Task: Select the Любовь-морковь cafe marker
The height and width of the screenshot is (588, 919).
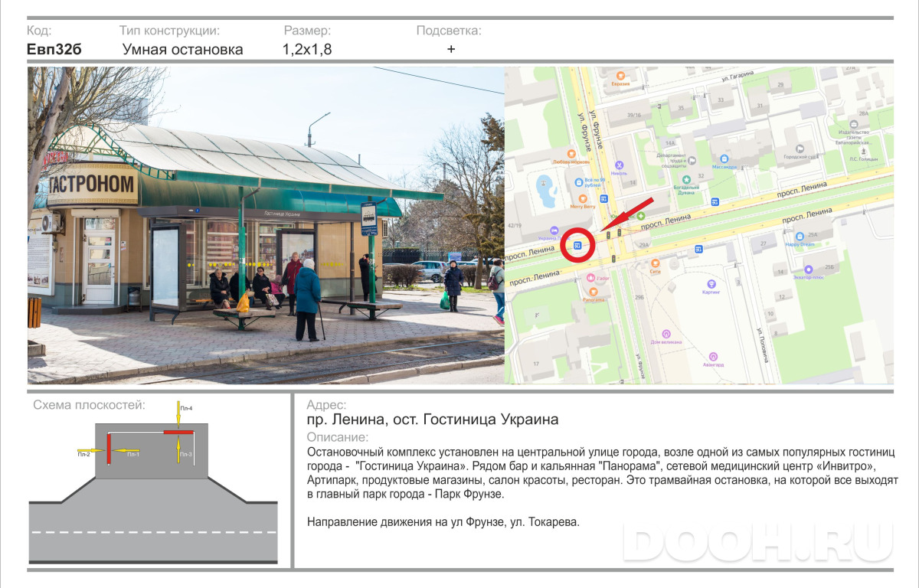Action: point(571,154)
